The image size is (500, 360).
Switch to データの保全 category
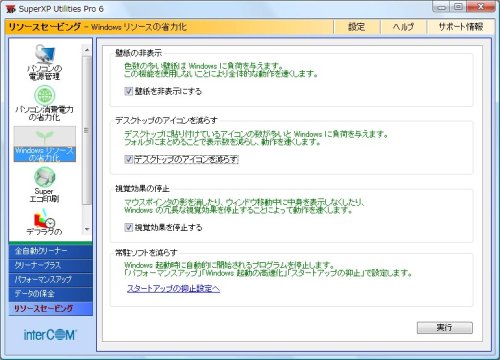tap(51, 294)
